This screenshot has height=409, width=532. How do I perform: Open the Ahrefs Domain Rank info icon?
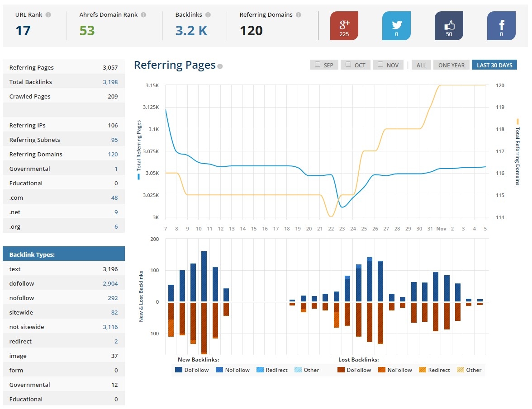[144, 14]
